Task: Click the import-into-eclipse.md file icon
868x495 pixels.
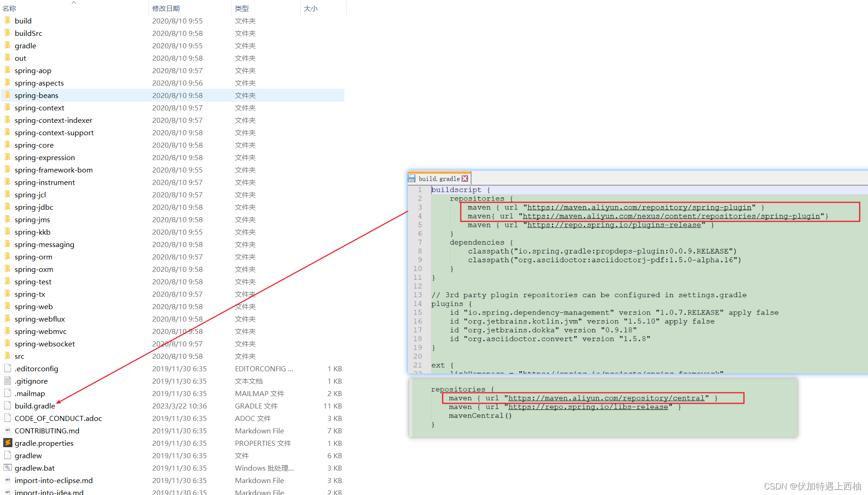Action: 7,480
